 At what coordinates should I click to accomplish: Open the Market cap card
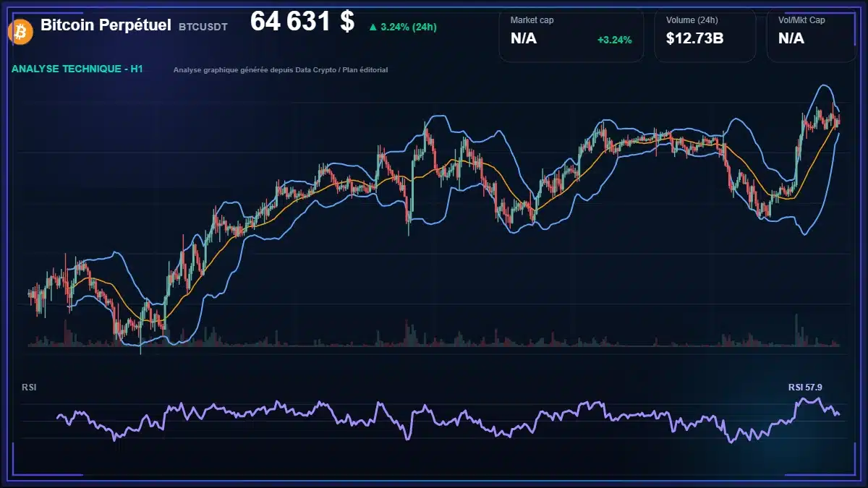tap(571, 34)
